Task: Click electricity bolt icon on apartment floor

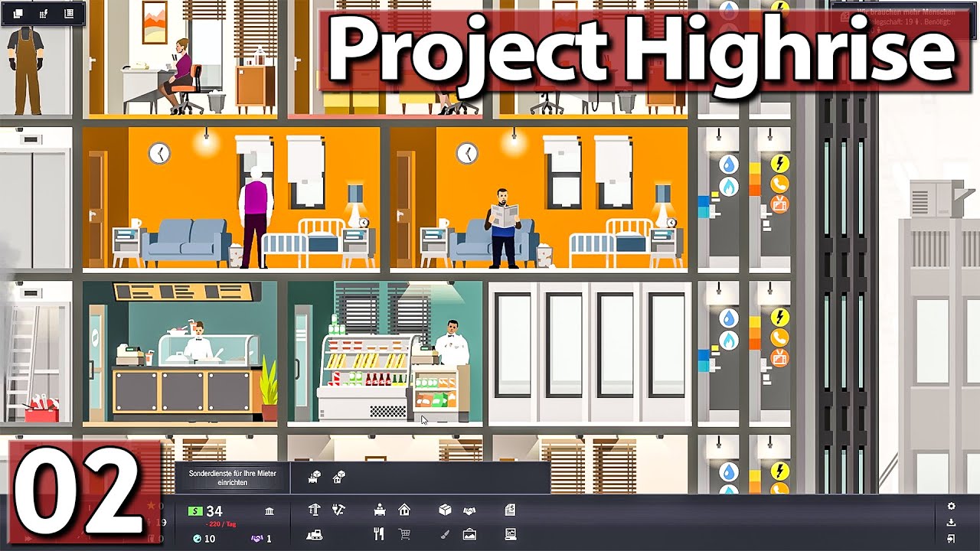Action: [x=779, y=163]
